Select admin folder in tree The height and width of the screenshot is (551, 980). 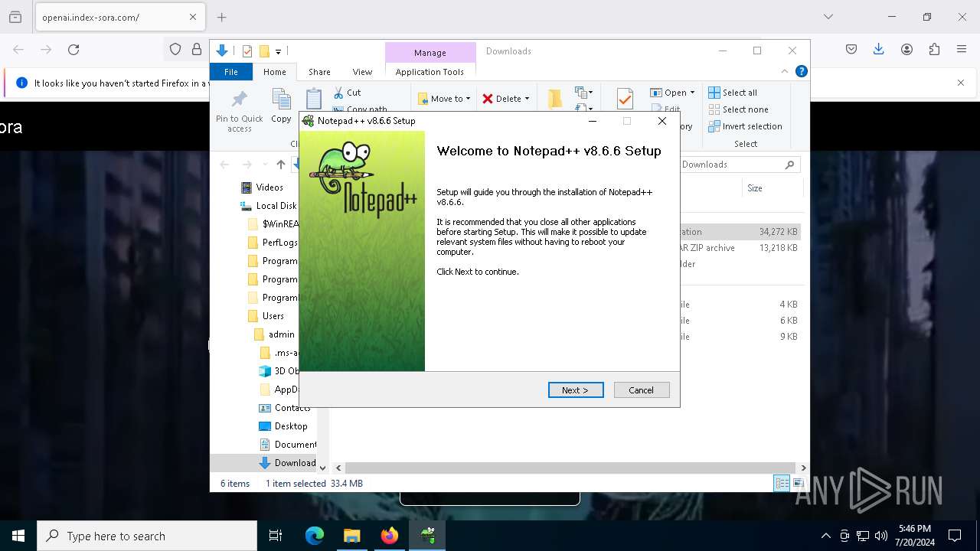pyautogui.click(x=274, y=334)
